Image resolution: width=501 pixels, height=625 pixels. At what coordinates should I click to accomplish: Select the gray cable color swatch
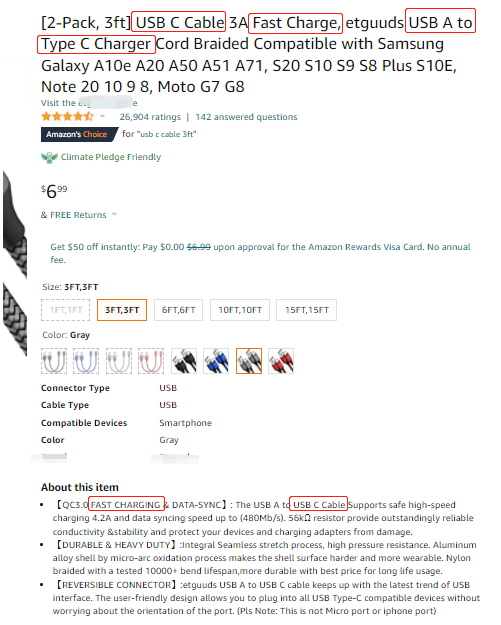click(x=249, y=361)
